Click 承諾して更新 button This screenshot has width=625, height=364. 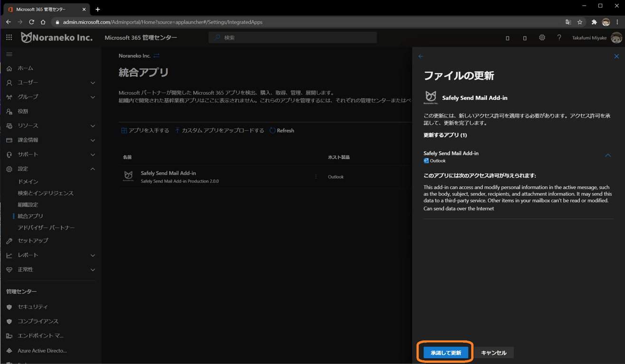coord(446,353)
